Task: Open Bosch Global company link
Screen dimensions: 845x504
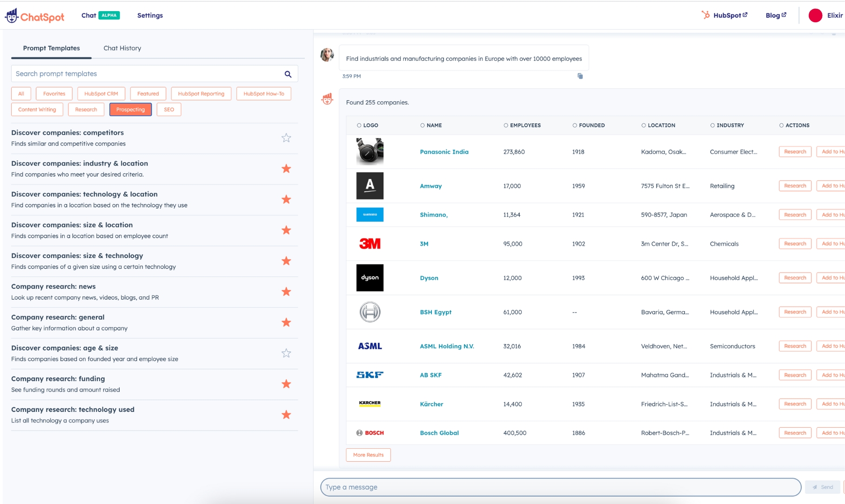Action: click(439, 433)
